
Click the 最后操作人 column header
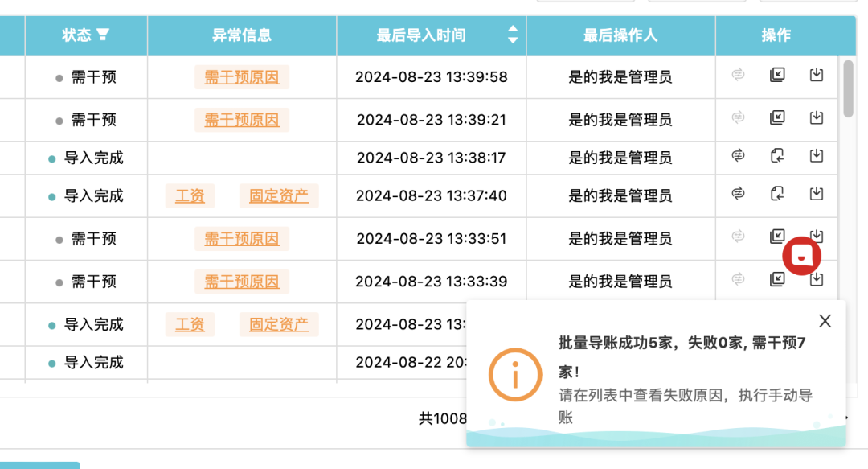click(621, 35)
